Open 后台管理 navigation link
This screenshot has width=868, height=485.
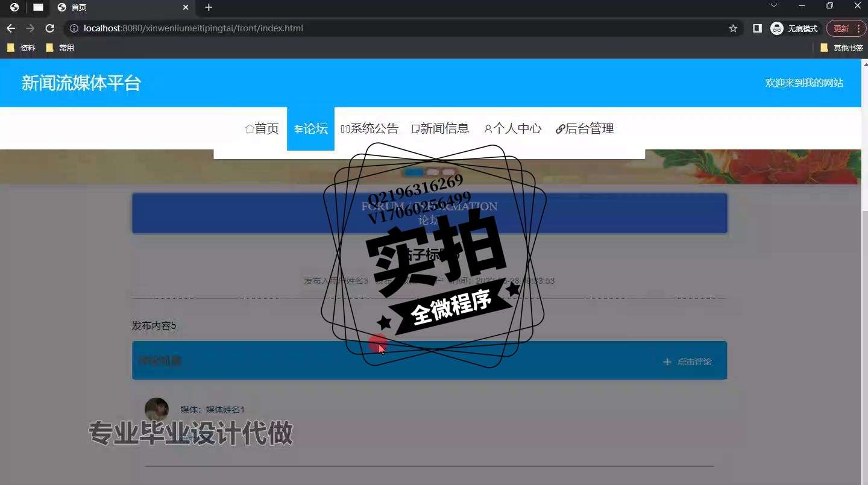pyautogui.click(x=585, y=128)
